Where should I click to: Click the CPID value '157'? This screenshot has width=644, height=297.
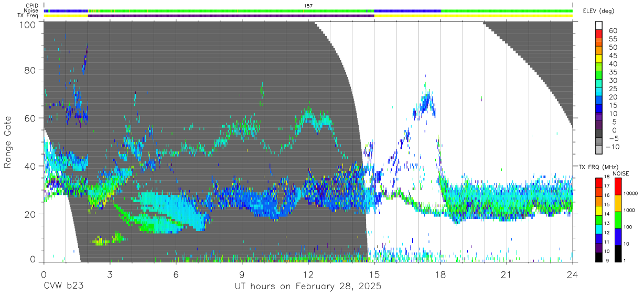pyautogui.click(x=308, y=6)
